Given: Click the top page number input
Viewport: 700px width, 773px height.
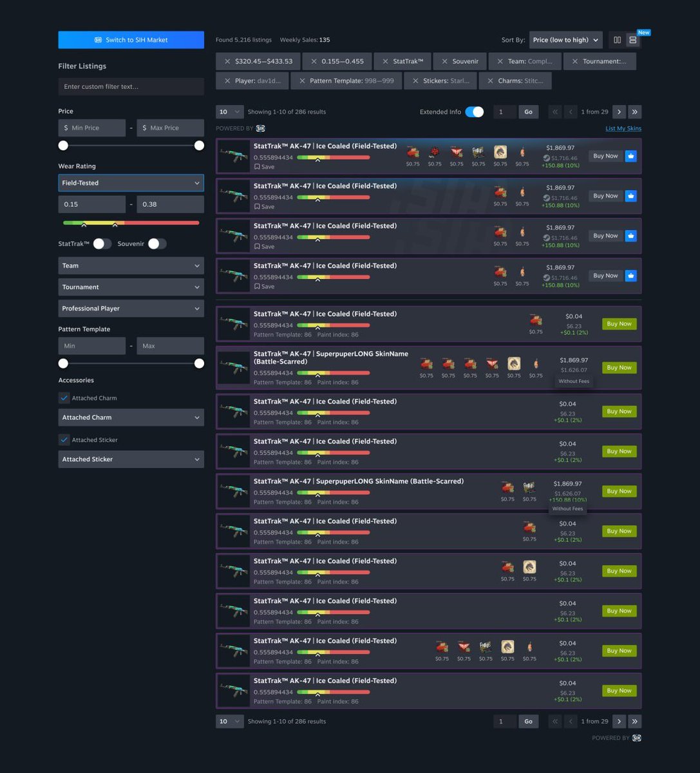Looking at the screenshot, I should (505, 112).
